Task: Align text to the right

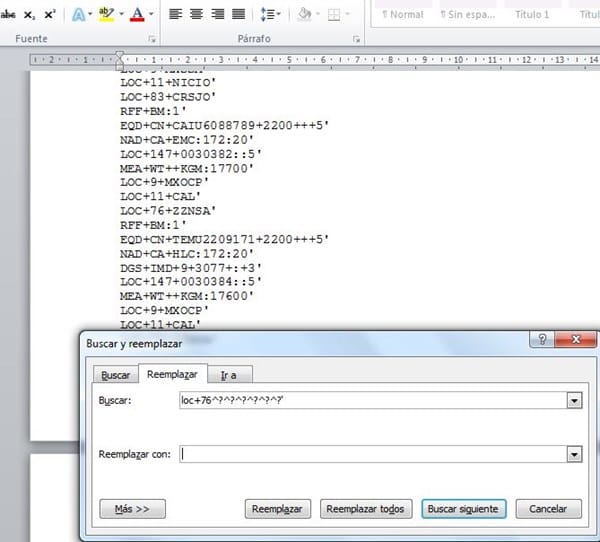Action: pyautogui.click(x=217, y=15)
